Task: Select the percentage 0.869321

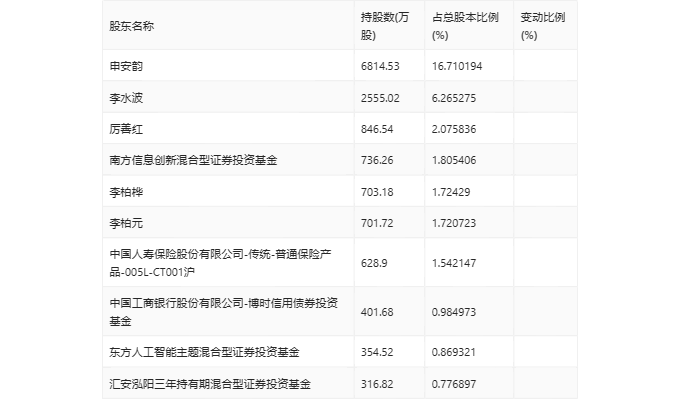Action: point(454,352)
